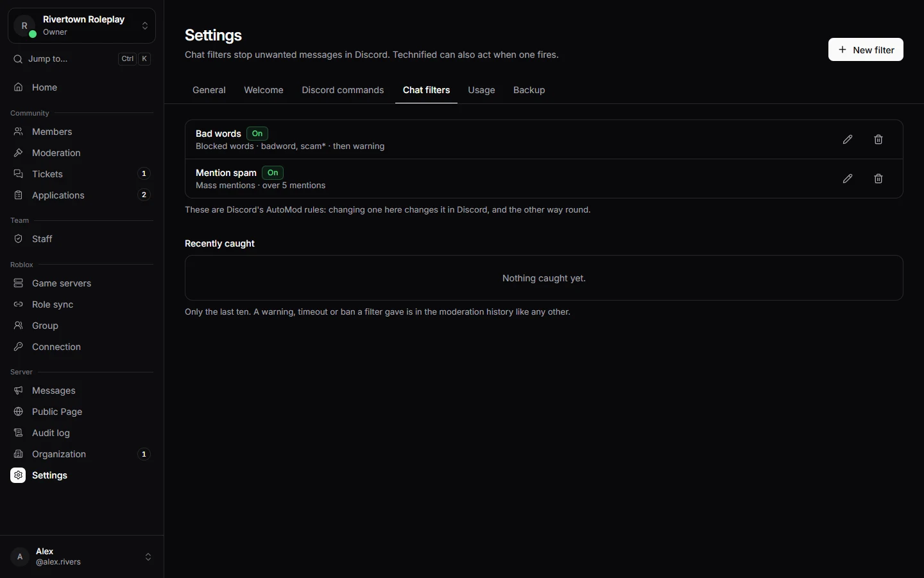This screenshot has width=924, height=578.
Task: Click the Applications count badge
Action: 144,195
